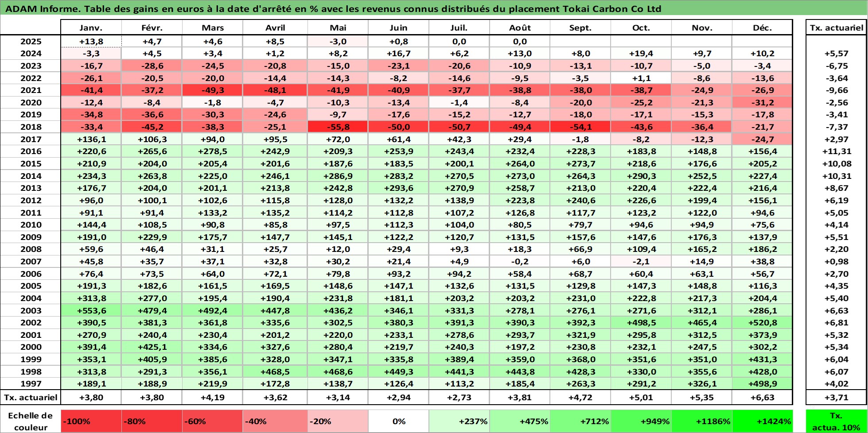The height and width of the screenshot is (433, 868).
Task: Select cell +144,4 in the 2010 row
Action: [91, 225]
